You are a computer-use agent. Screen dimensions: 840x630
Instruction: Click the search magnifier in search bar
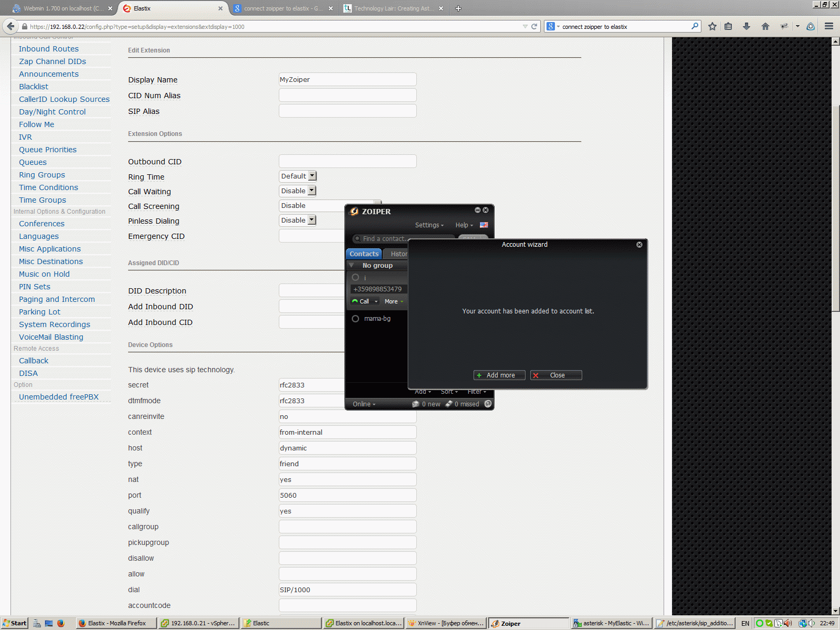[x=695, y=26]
